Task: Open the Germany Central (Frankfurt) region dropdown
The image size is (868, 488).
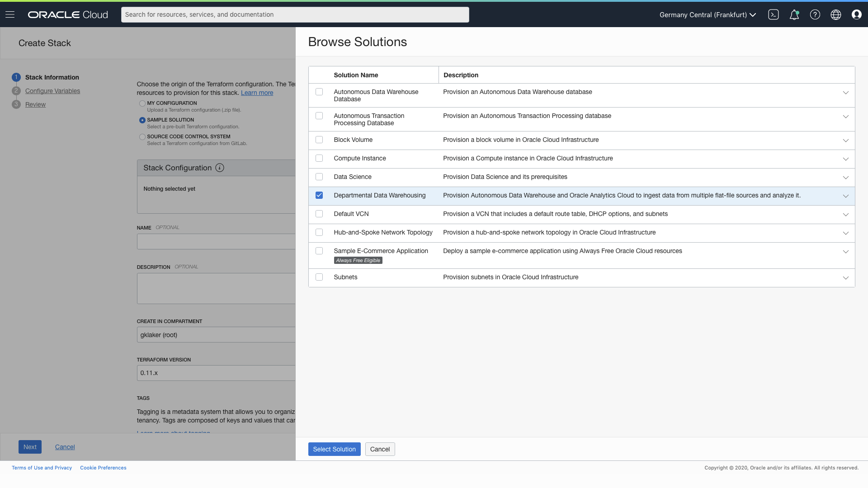Action: [x=708, y=14]
